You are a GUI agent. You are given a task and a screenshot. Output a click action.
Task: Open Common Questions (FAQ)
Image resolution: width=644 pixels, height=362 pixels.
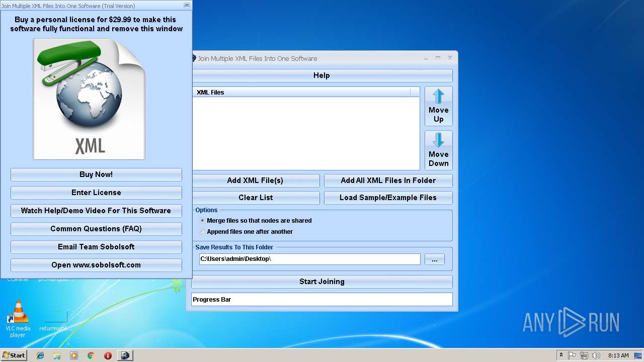[x=96, y=229]
